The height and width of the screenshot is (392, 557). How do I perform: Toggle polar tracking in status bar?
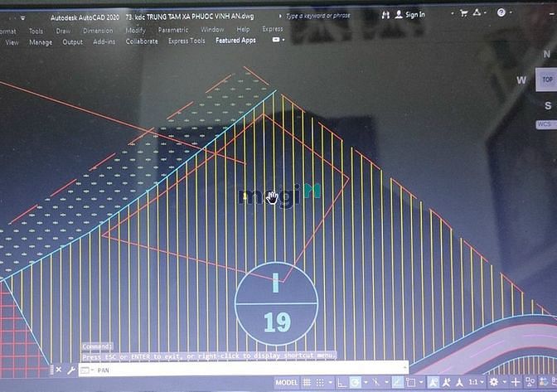pyautogui.click(x=356, y=382)
